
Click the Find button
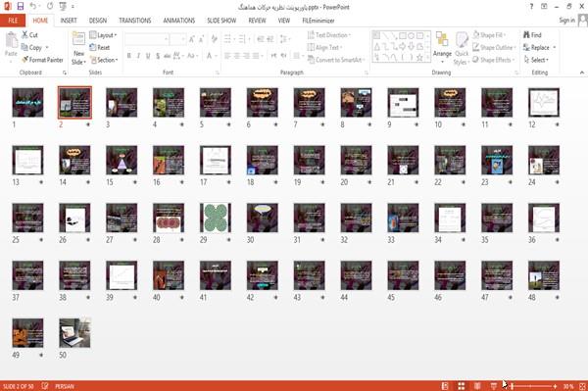coord(532,35)
